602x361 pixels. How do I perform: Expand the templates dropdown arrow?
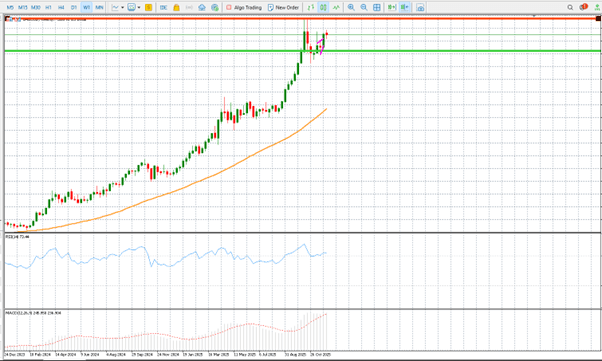(139, 7)
